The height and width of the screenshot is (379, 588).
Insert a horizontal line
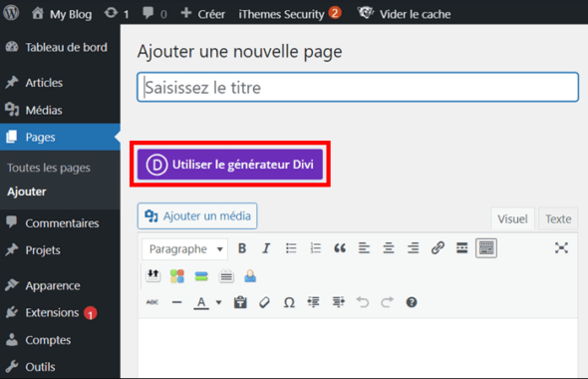[x=176, y=302]
